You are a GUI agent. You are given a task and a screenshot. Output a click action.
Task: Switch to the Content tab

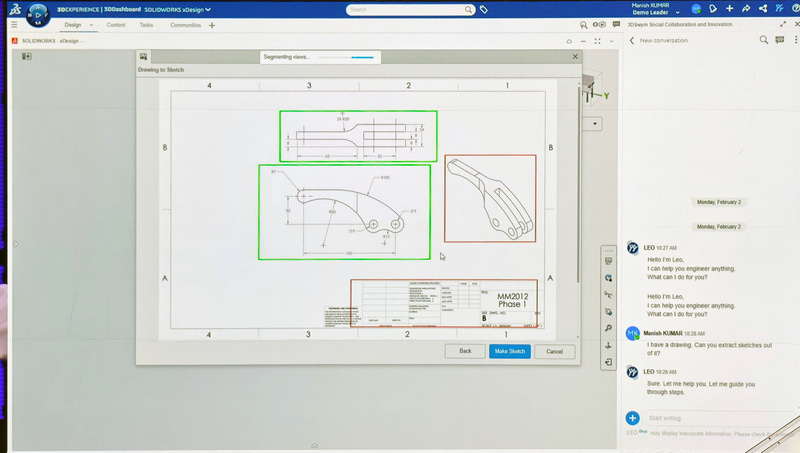coord(116,25)
